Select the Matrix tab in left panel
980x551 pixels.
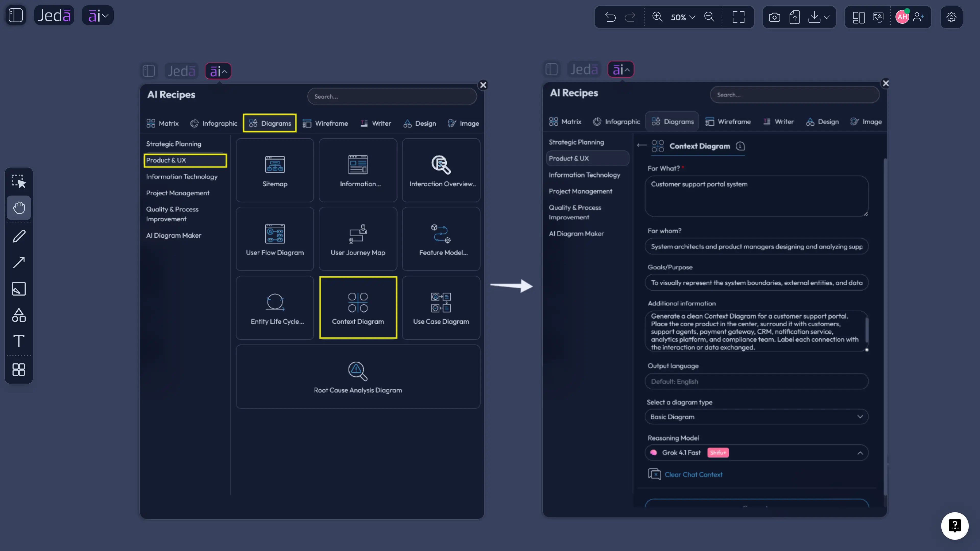tap(162, 123)
